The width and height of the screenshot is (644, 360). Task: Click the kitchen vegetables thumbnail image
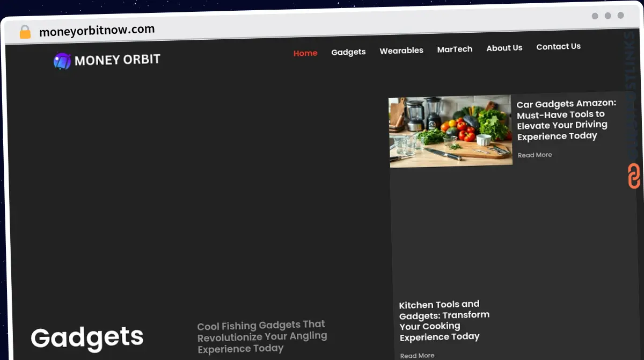[450, 132]
